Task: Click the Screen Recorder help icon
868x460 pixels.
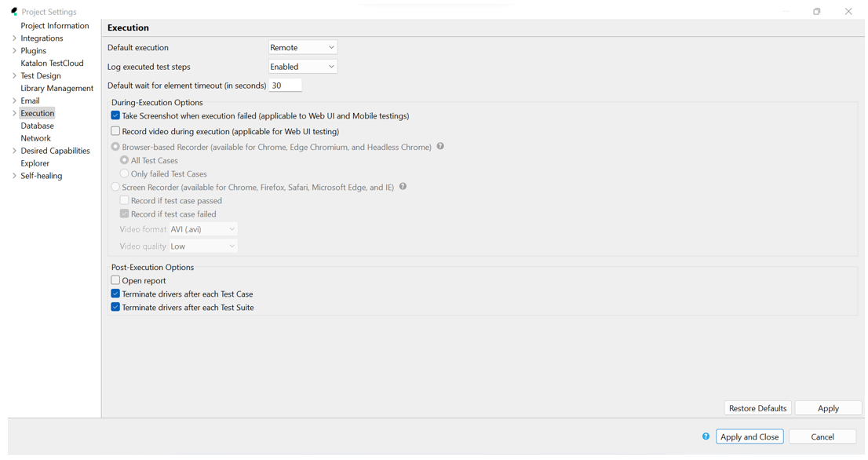Action: point(403,187)
